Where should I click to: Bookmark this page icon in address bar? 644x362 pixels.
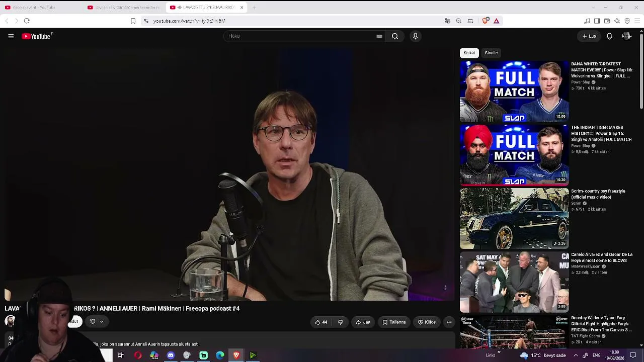133,21
